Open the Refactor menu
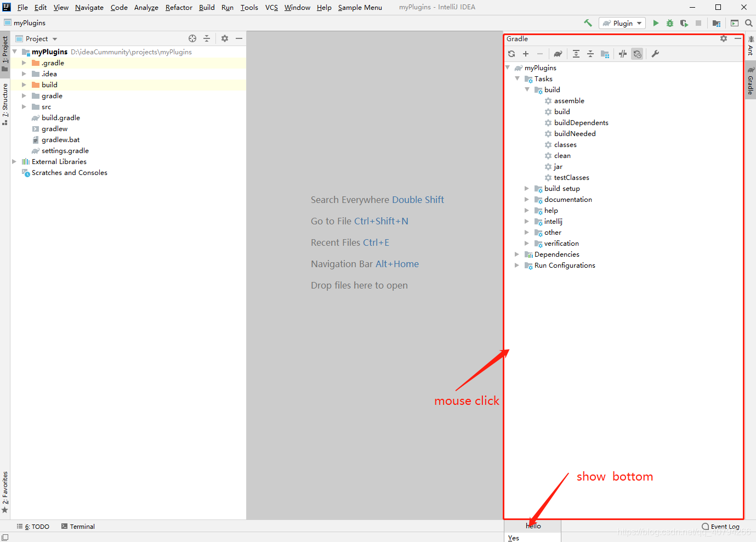The width and height of the screenshot is (756, 542). tap(179, 8)
